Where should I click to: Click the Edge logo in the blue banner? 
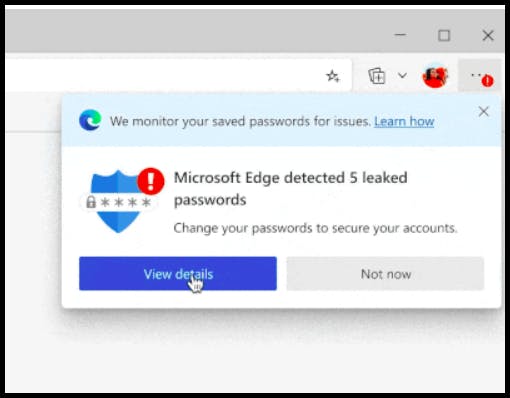tap(90, 120)
